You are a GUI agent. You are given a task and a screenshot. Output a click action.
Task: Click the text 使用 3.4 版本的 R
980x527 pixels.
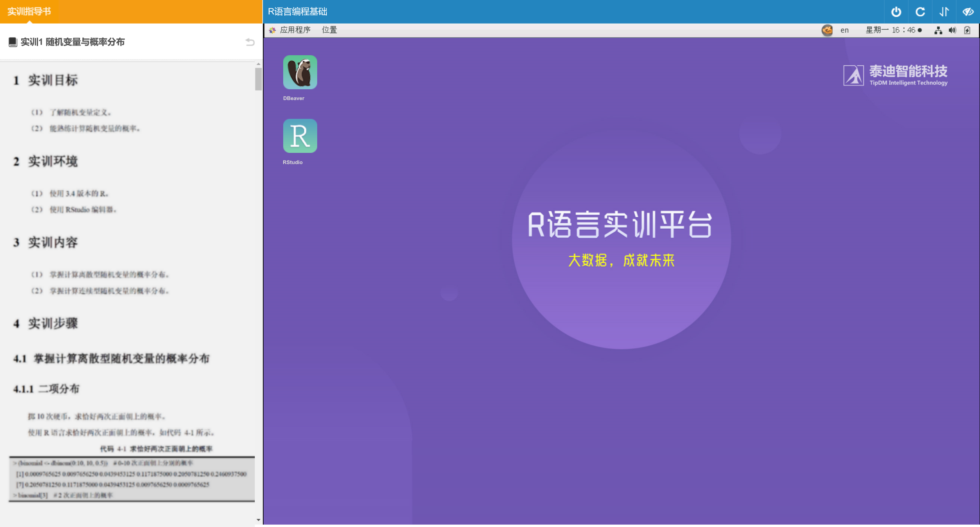79,194
